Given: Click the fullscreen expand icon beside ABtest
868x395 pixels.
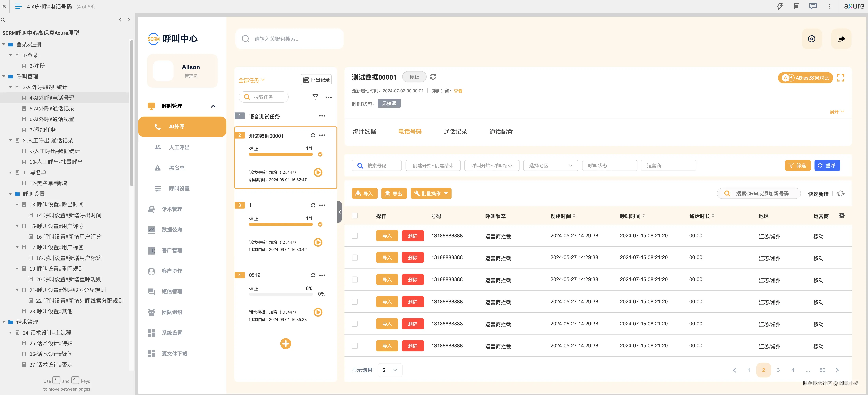Looking at the screenshot, I should (840, 78).
